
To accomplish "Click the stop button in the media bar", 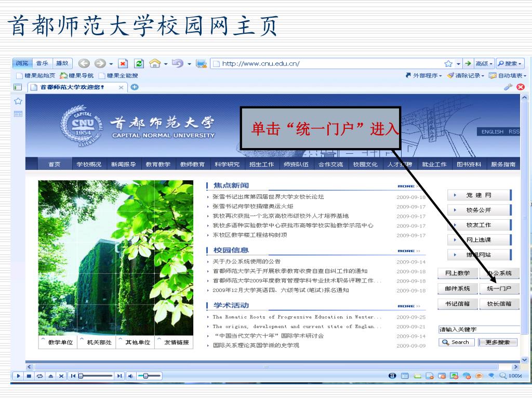I will click(x=29, y=376).
